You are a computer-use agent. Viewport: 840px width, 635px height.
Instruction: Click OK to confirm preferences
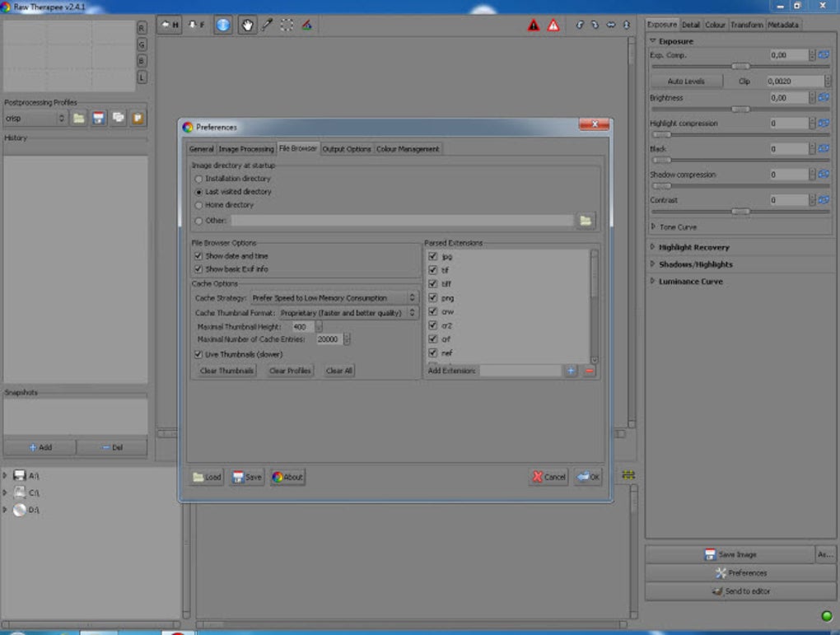pos(588,477)
